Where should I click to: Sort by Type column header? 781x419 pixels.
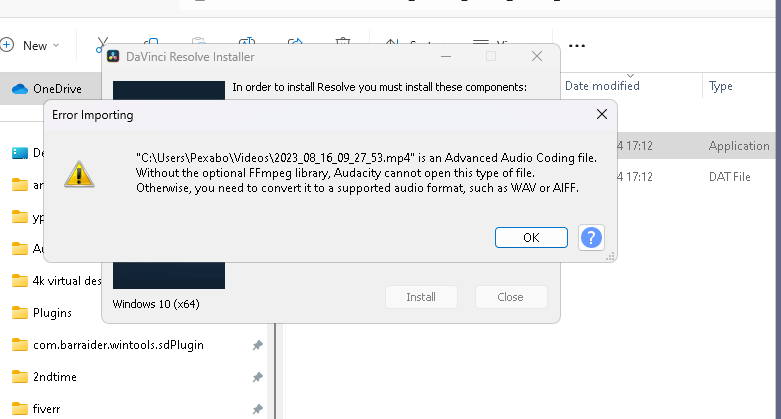coord(720,86)
